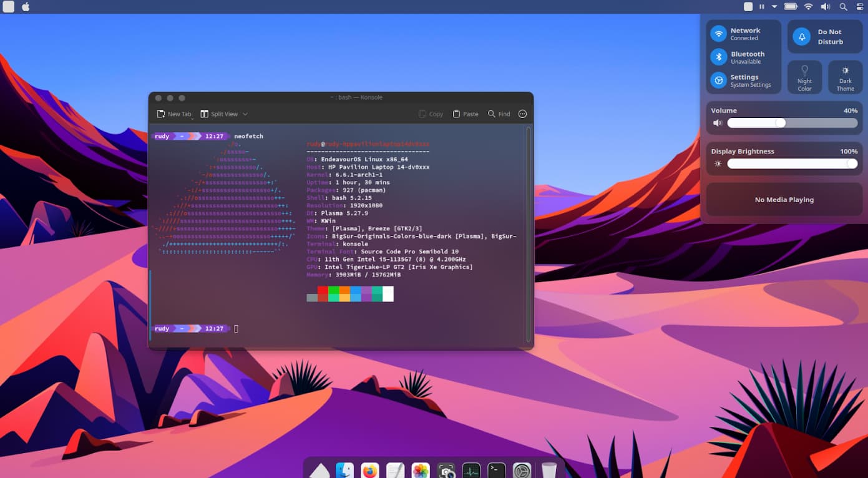Open Konsole's three-dot more options menu
Image resolution: width=868 pixels, height=478 pixels.
click(x=523, y=114)
